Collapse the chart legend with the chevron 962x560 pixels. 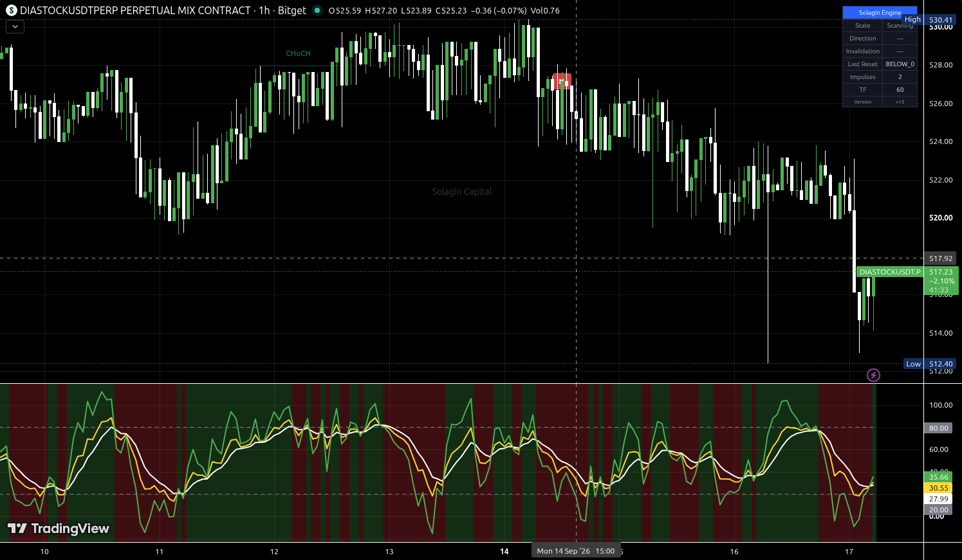[15, 26]
